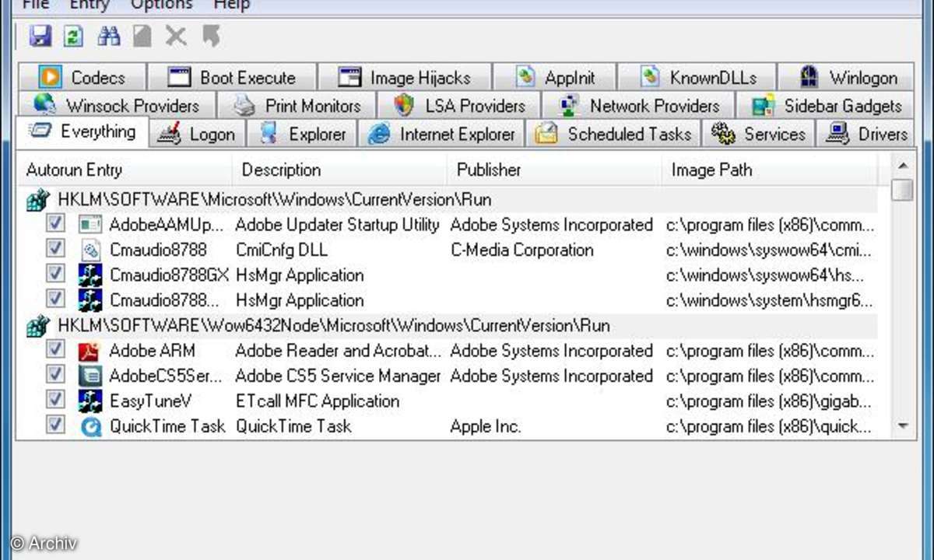Open the Explorer tab

click(302, 134)
